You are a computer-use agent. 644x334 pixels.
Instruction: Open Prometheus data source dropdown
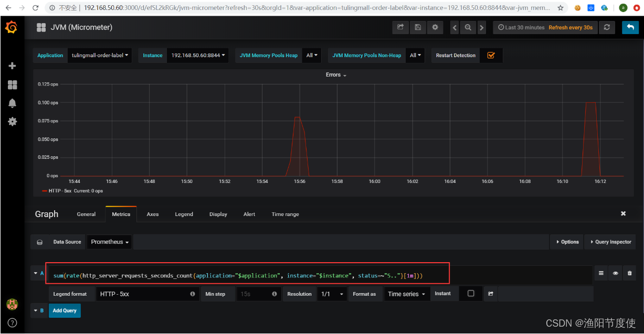tap(110, 242)
